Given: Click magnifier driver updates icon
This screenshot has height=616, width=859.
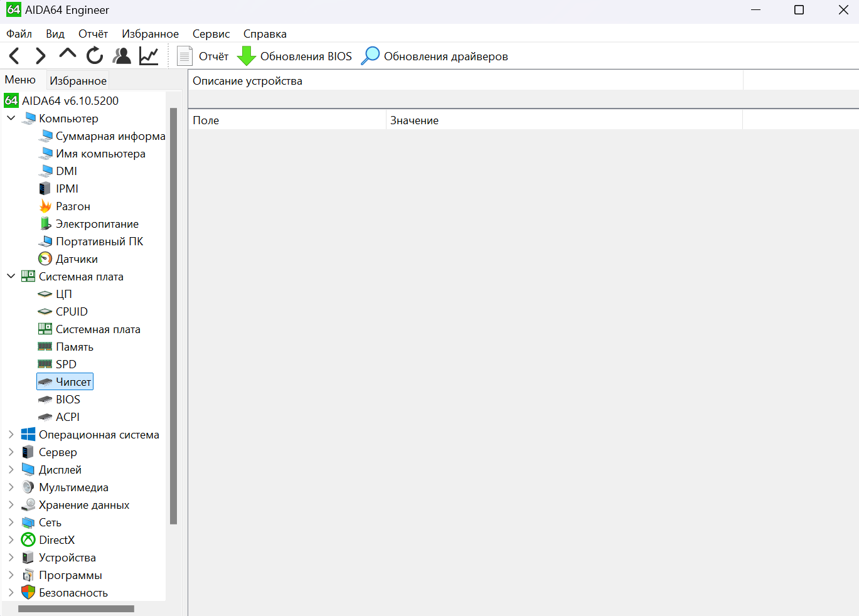Looking at the screenshot, I should tap(370, 56).
